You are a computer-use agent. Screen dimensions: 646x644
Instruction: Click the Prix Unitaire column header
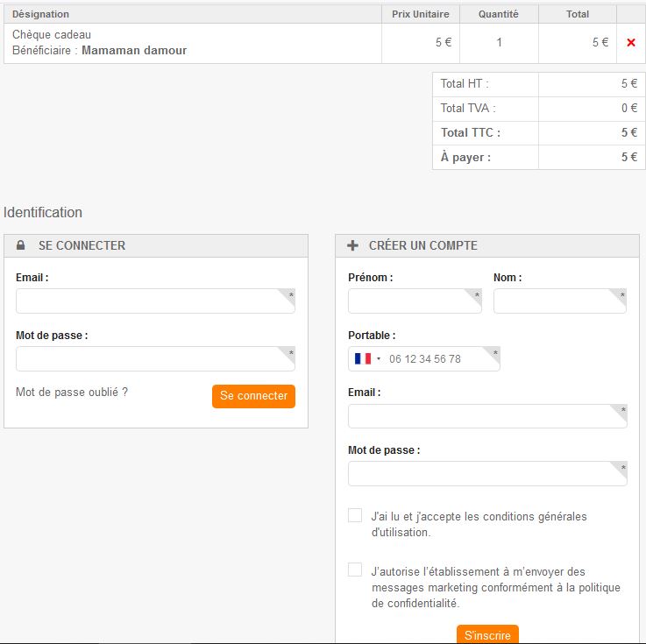[x=420, y=14]
